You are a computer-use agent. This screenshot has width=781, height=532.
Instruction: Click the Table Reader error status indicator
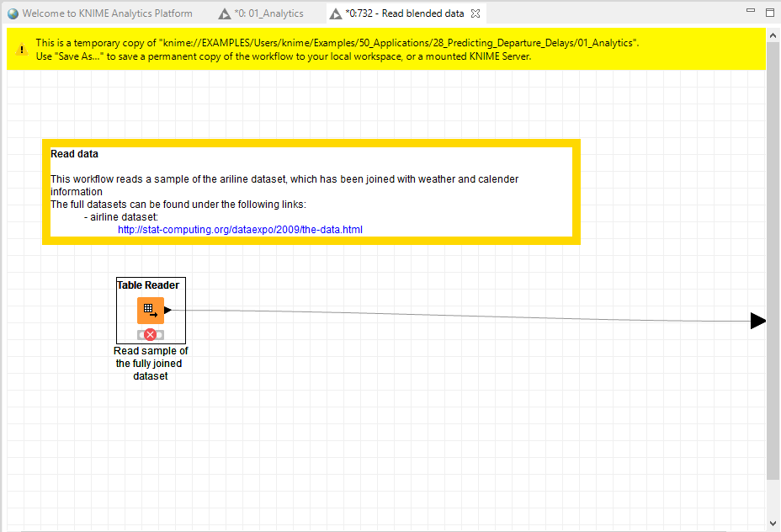pos(150,335)
